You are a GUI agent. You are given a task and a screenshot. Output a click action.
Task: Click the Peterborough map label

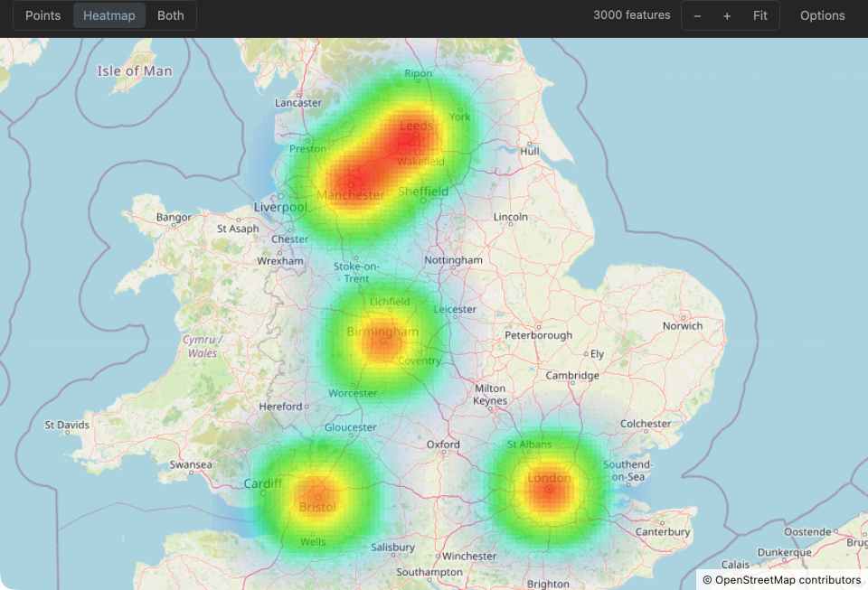tap(538, 335)
